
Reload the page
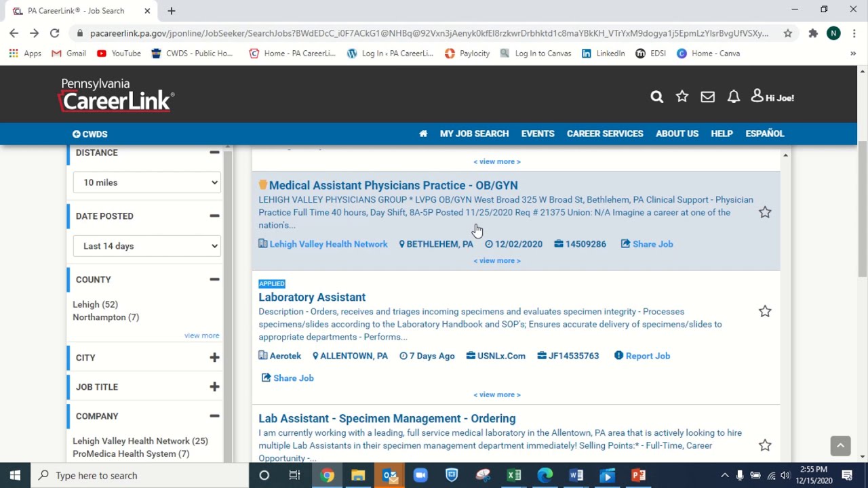[x=54, y=33]
